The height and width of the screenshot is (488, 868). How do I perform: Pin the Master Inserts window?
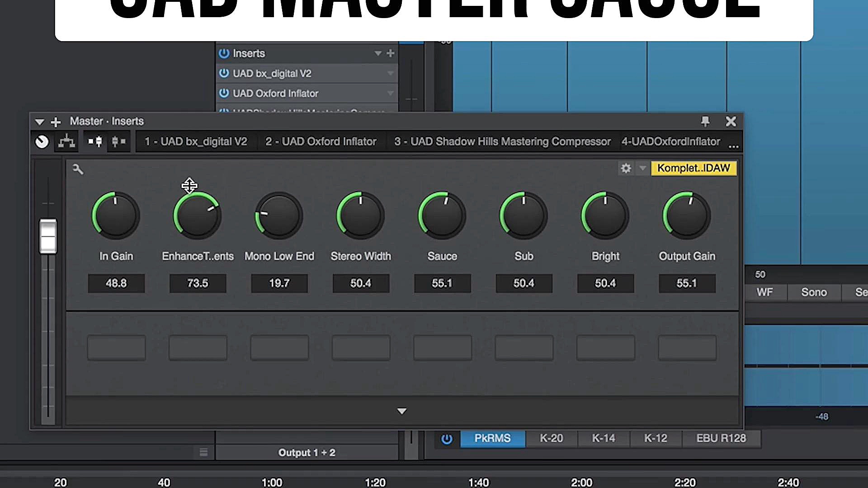705,121
